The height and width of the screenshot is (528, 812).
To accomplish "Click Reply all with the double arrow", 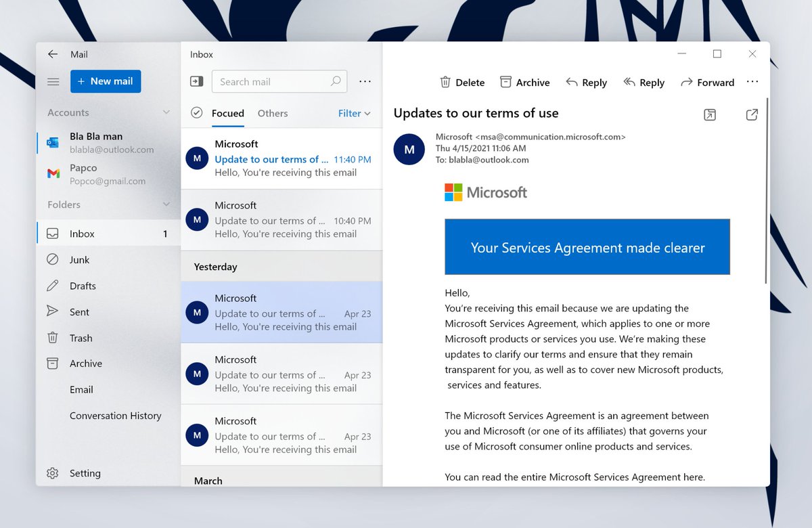I will click(644, 83).
